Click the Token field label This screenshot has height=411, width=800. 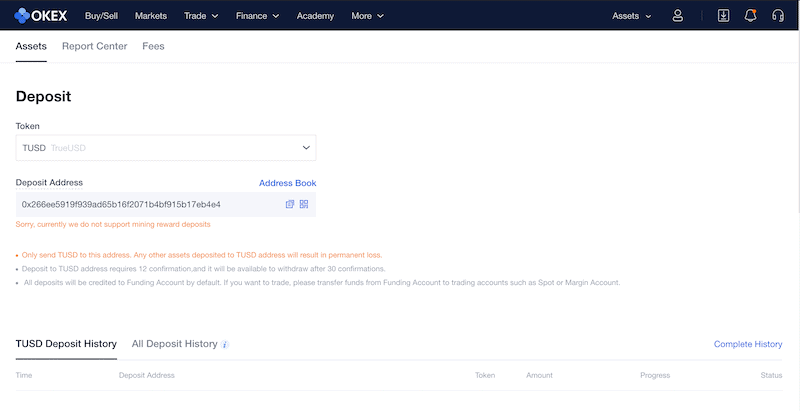(x=28, y=126)
